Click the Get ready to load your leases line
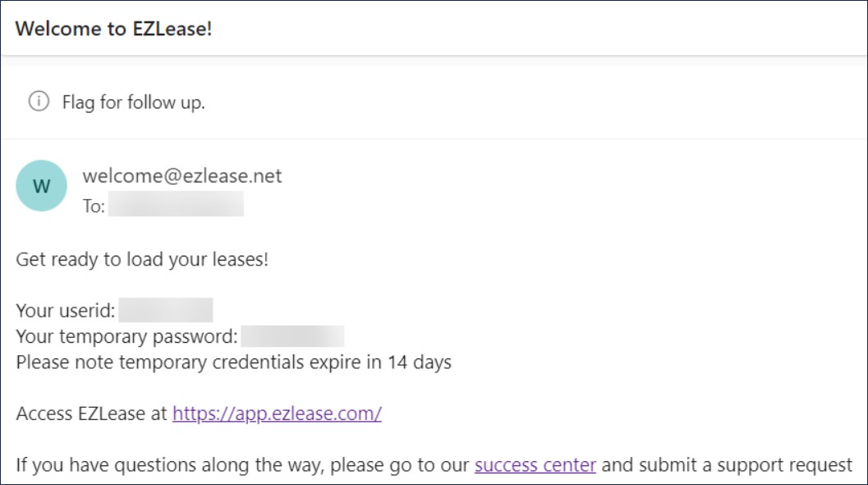 tap(142, 260)
